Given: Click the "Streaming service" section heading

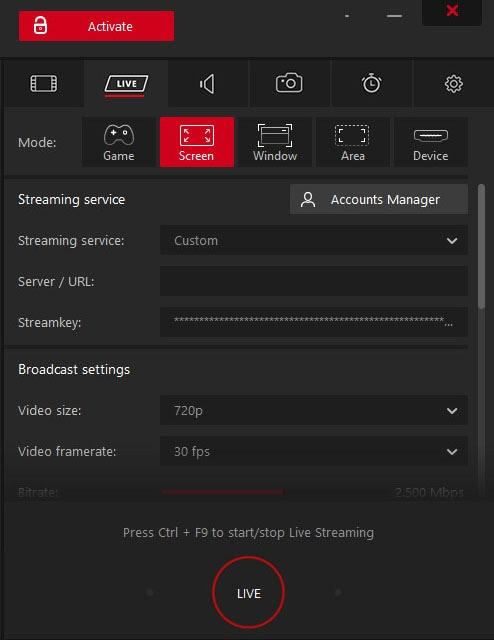Looking at the screenshot, I should (x=71, y=199).
